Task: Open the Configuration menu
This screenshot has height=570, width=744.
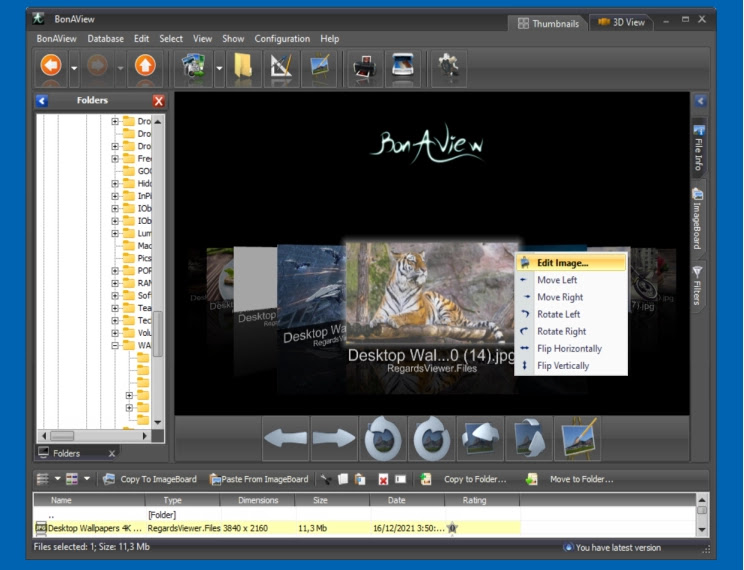Action: pos(282,38)
